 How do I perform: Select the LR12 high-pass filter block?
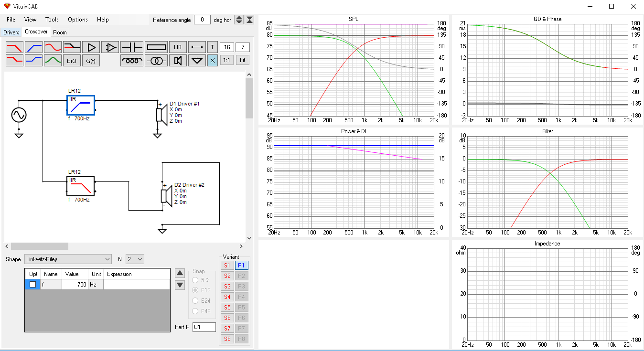pos(80,105)
